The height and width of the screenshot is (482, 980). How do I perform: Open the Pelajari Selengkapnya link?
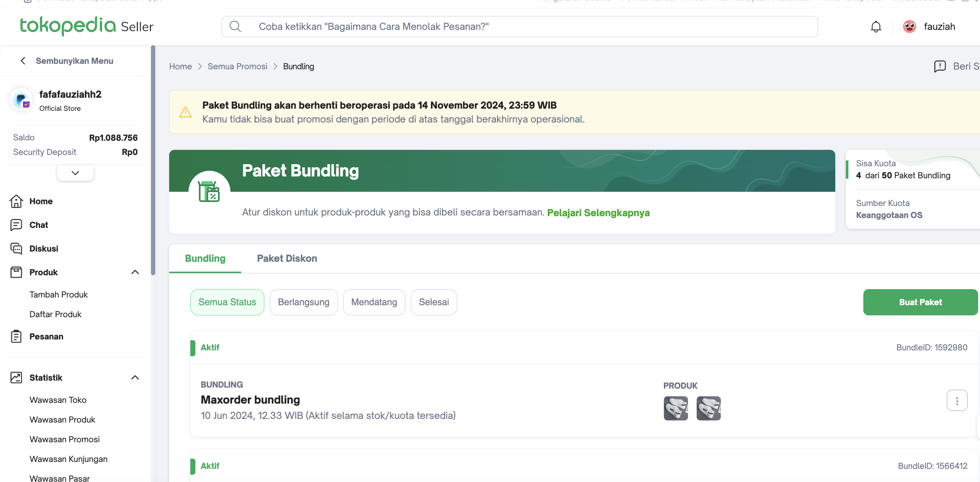[598, 213]
